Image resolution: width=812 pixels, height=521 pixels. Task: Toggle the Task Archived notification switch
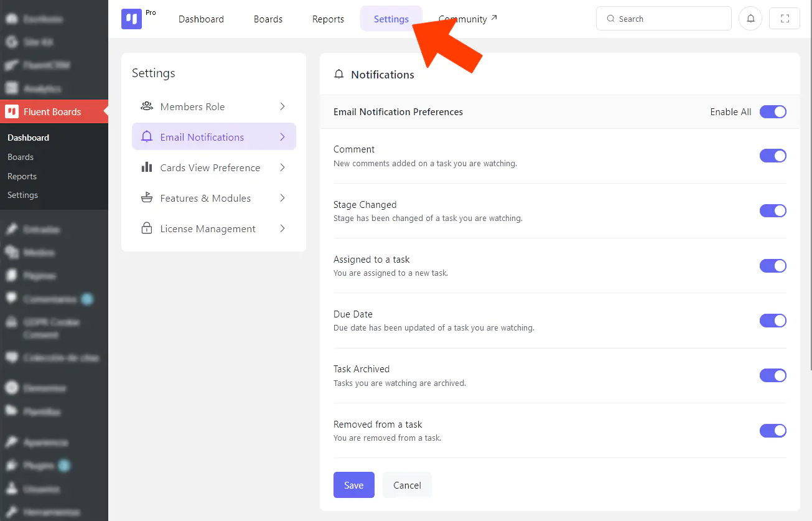(773, 375)
